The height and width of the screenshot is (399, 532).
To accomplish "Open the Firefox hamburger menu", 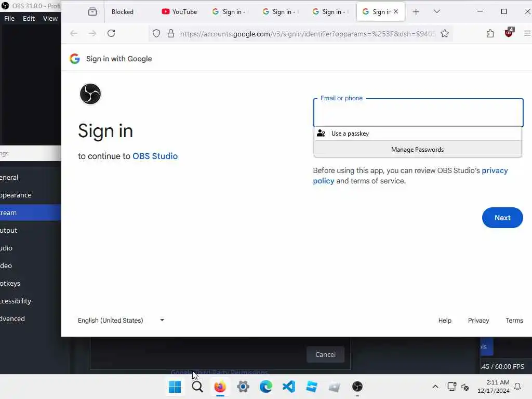I will click(527, 33).
